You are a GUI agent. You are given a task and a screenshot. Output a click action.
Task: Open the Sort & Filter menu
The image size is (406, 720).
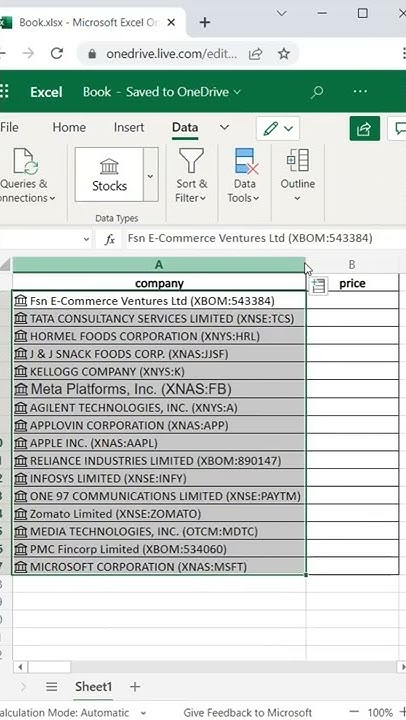pyautogui.click(x=192, y=175)
